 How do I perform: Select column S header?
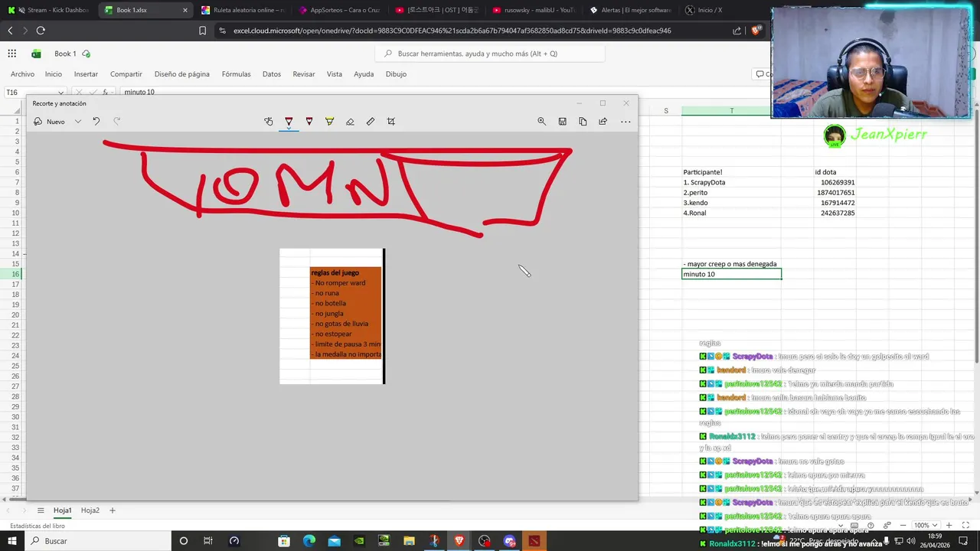pyautogui.click(x=666, y=111)
